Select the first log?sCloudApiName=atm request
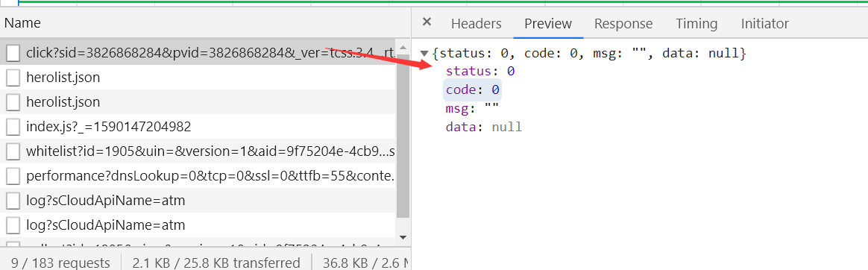Viewport: 868px width, 270px height. (x=198, y=201)
